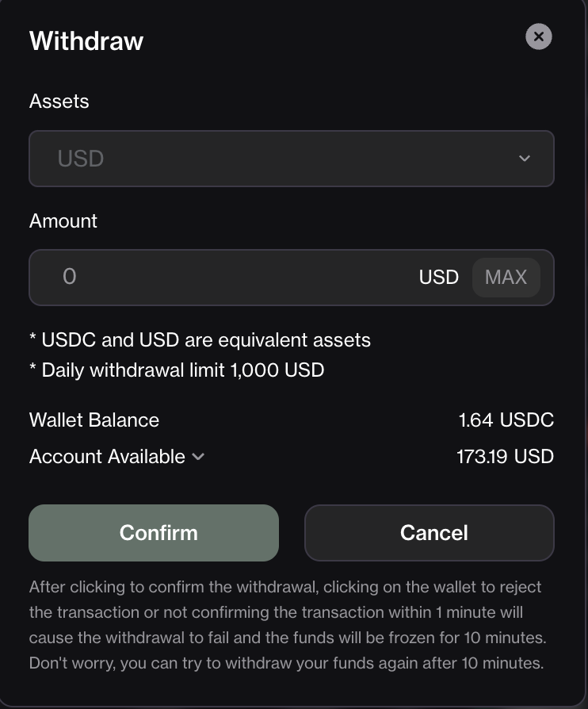The image size is (588, 709).
Task: Click the 173.19 USD available amount
Action: [x=505, y=457]
